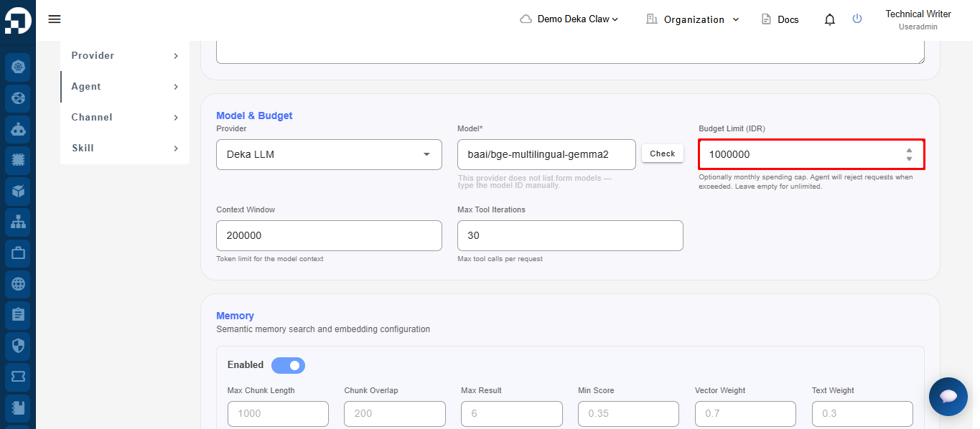Open the Provider dropdown showing Deka LLM
This screenshot has height=429, width=980.
[329, 154]
